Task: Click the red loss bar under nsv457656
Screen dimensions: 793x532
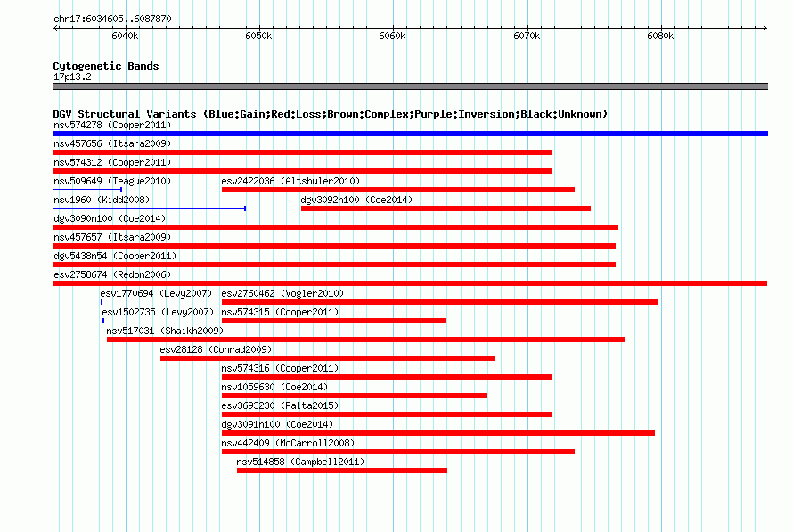Action: tap(302, 152)
